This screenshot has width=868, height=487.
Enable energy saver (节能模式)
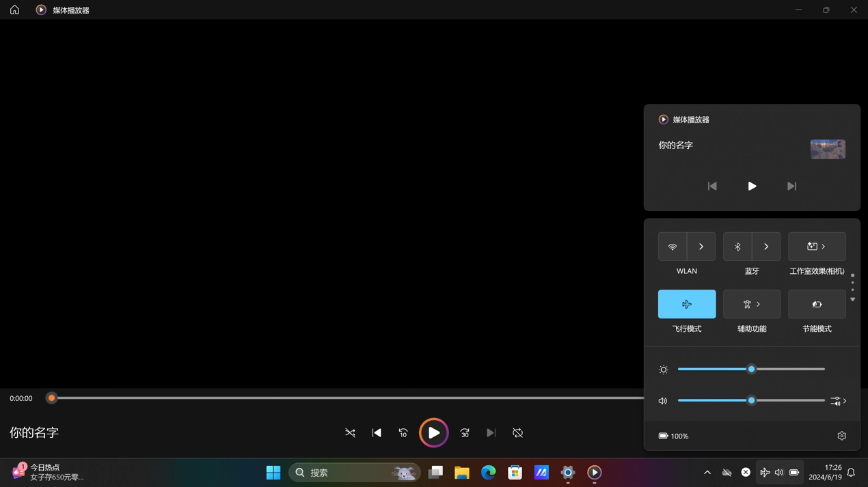pos(817,305)
